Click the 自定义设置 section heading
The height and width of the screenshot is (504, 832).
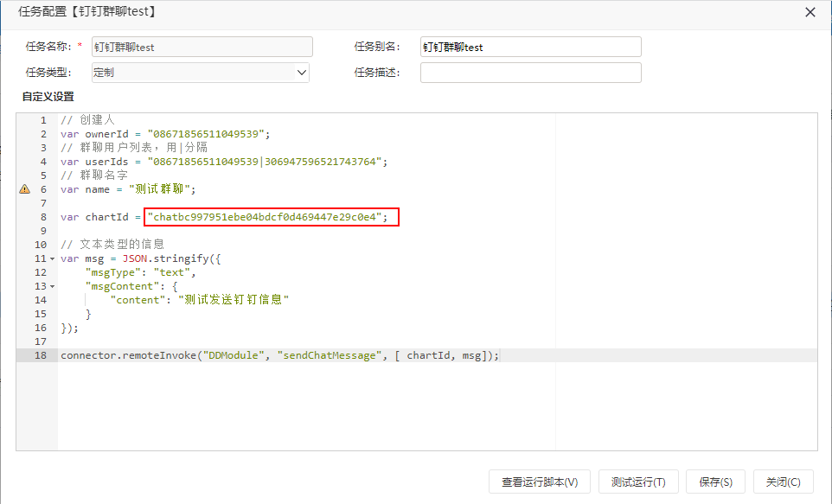click(x=48, y=97)
